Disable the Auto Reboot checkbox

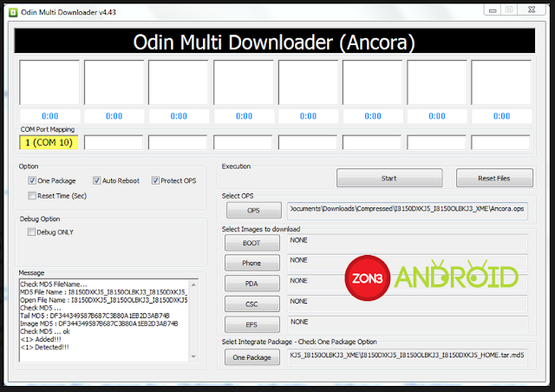click(x=96, y=180)
